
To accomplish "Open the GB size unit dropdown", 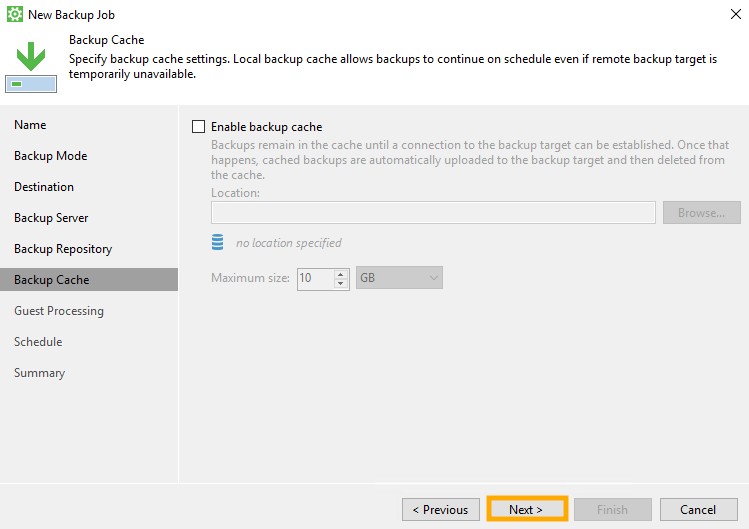I will point(399,278).
